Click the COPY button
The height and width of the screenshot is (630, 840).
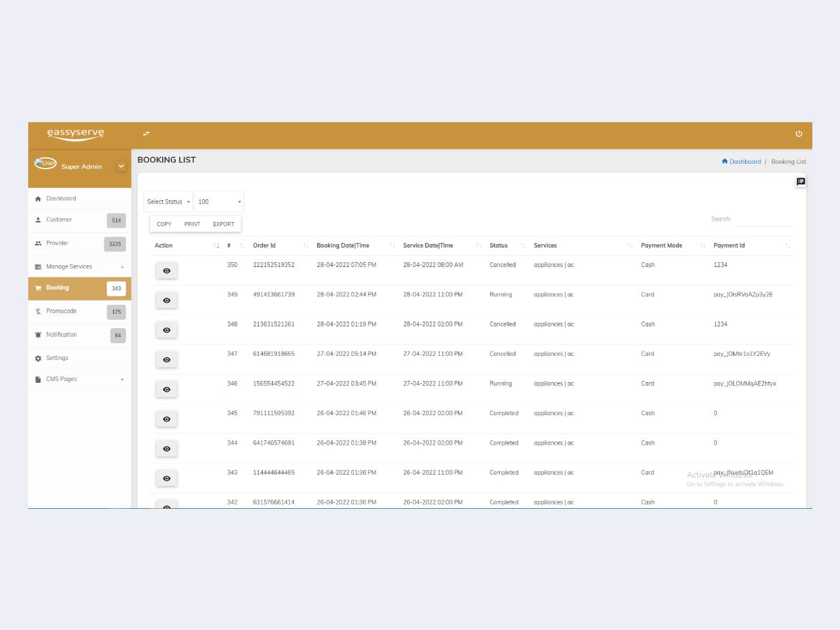[164, 224]
